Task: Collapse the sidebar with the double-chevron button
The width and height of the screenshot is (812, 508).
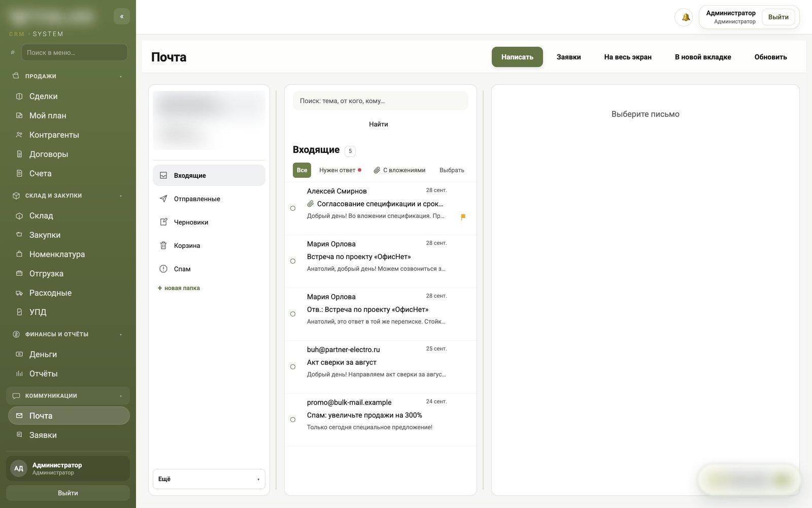Action: [122, 16]
